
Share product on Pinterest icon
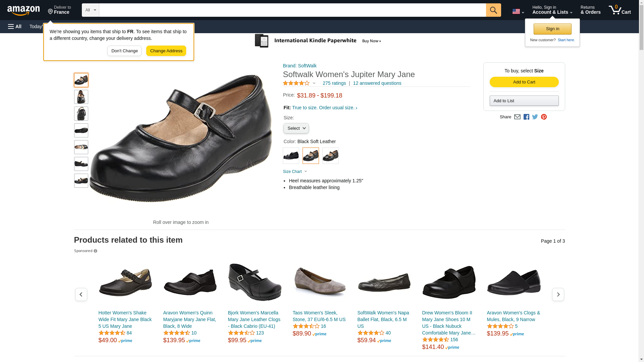(544, 117)
